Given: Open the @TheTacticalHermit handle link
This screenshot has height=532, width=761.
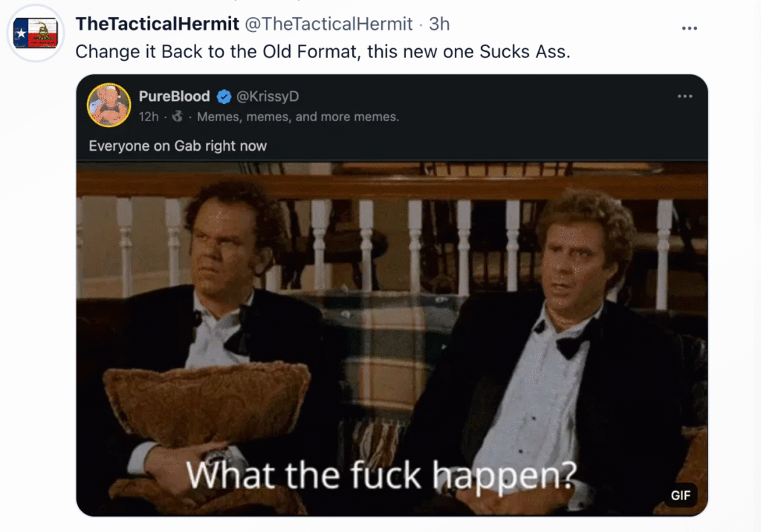Looking at the screenshot, I should coord(328,24).
